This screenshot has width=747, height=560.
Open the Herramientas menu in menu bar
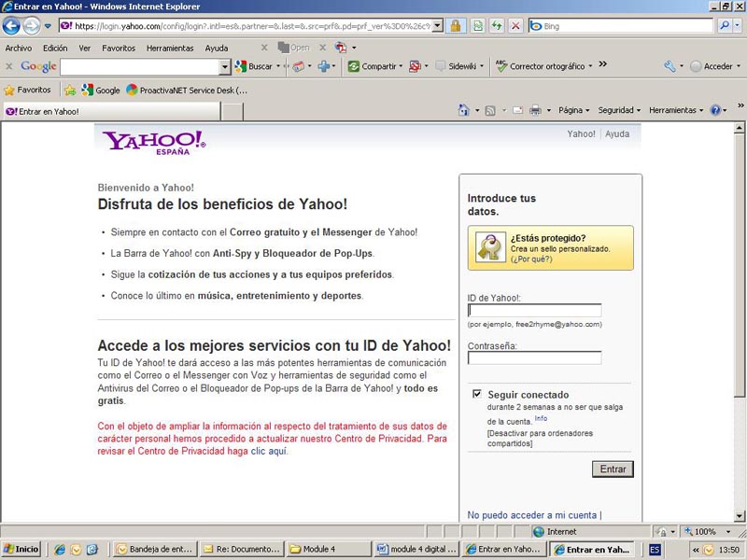click(170, 49)
